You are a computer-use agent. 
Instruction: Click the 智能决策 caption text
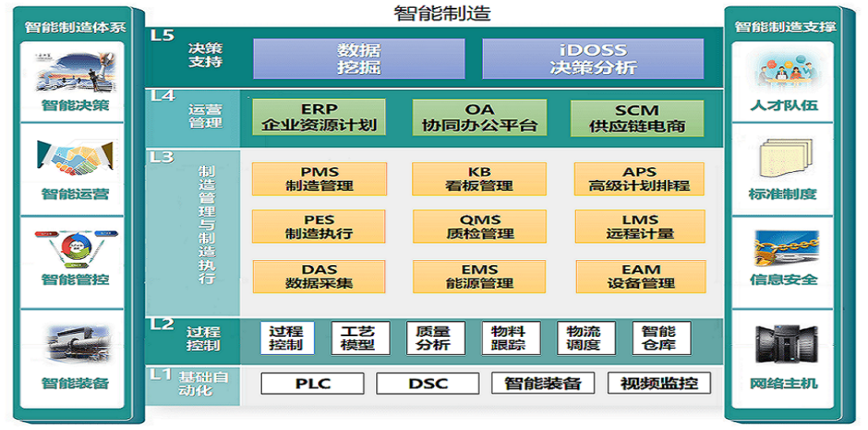click(75, 105)
